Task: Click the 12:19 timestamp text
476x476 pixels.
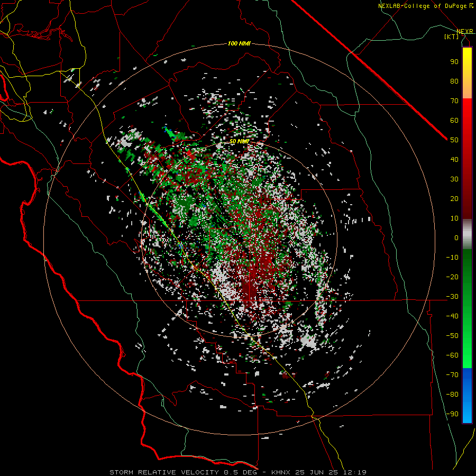Action: pyautogui.click(x=354, y=472)
